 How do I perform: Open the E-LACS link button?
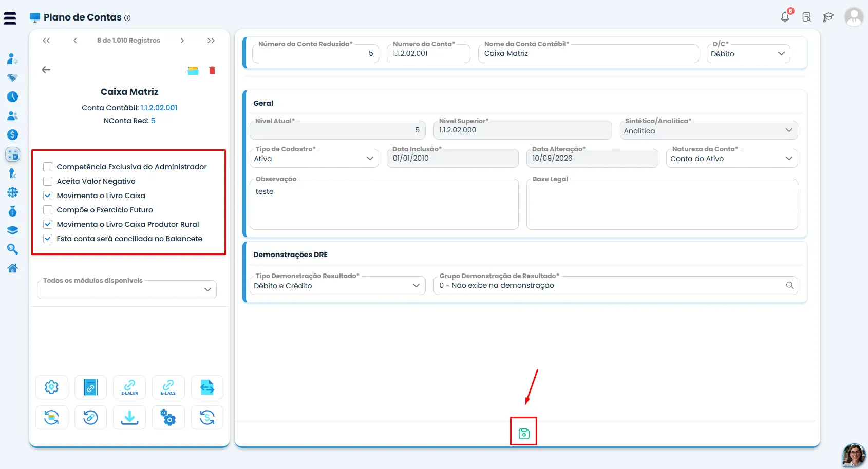[x=168, y=387]
